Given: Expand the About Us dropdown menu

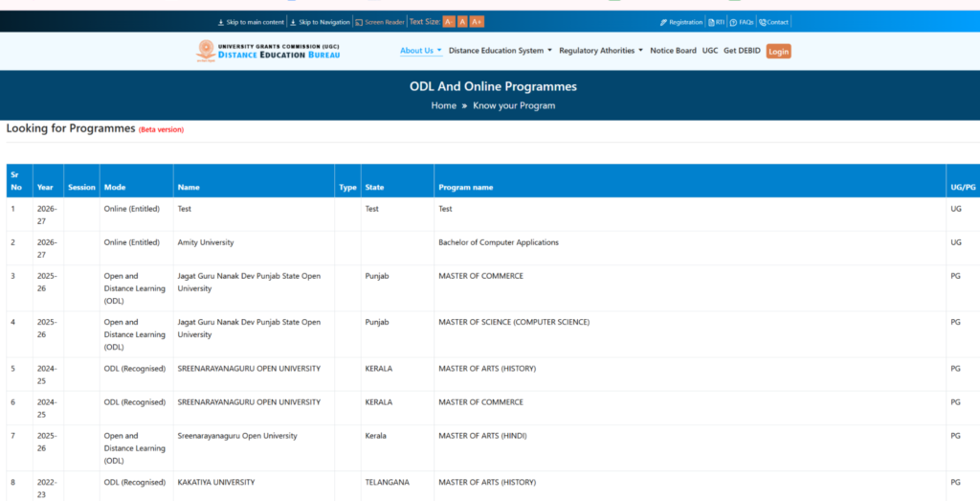Looking at the screenshot, I should click(x=421, y=51).
